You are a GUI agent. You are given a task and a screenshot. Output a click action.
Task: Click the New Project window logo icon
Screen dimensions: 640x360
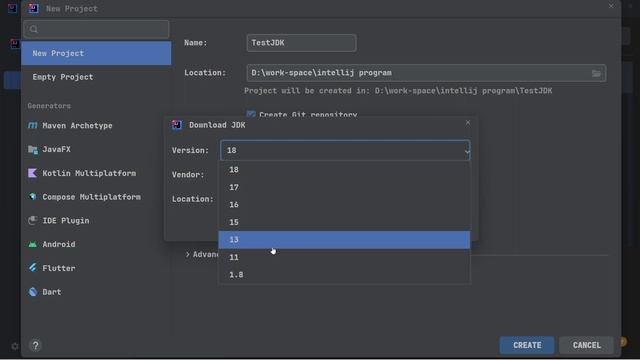33,8
